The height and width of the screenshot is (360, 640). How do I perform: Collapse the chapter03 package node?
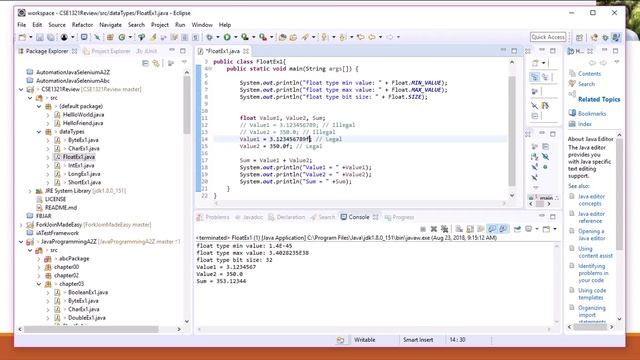(39, 284)
